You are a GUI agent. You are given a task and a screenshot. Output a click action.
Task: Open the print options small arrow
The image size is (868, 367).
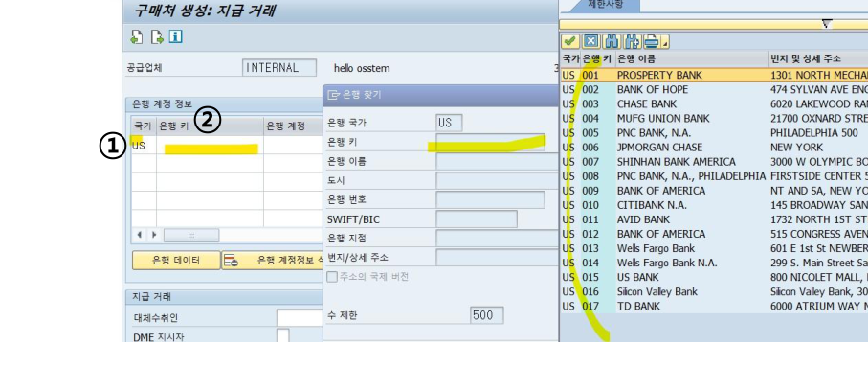coord(665,42)
